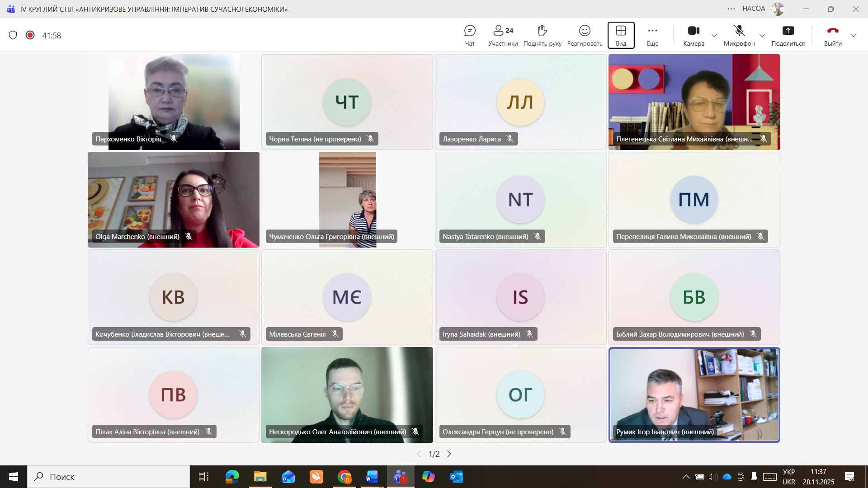Click the red Выйти leave button

click(x=833, y=35)
